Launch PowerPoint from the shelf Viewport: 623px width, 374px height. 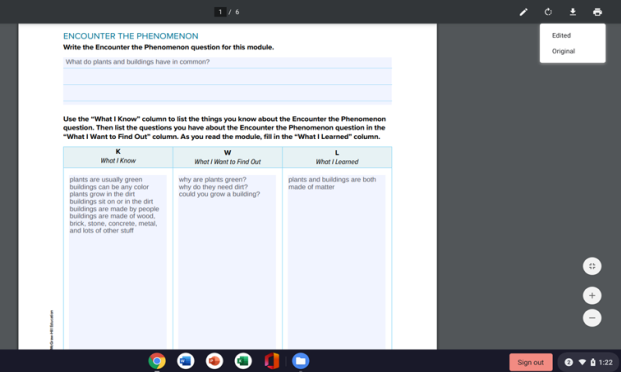click(214, 361)
